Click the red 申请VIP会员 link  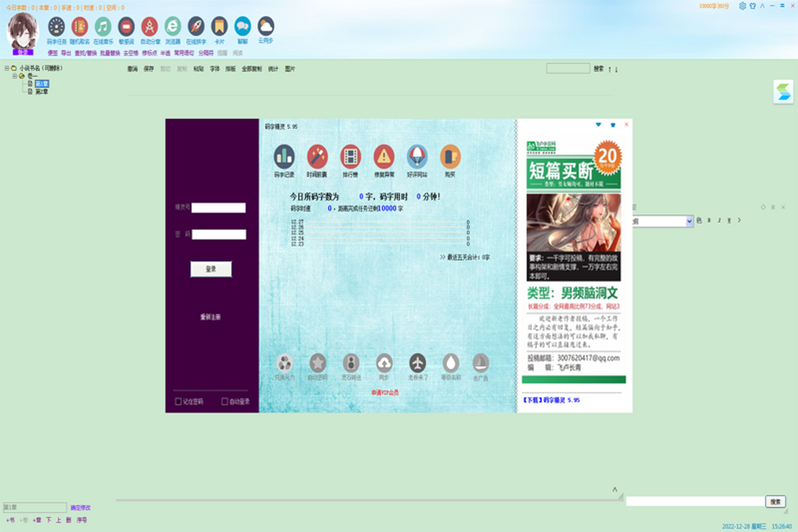[x=385, y=393]
